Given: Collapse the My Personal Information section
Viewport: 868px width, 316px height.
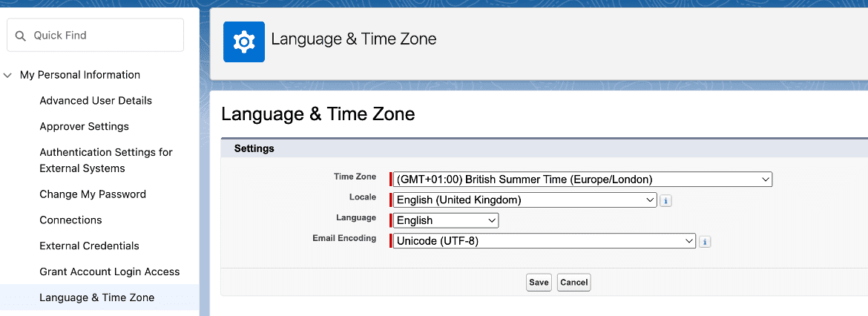Looking at the screenshot, I should pos(8,75).
